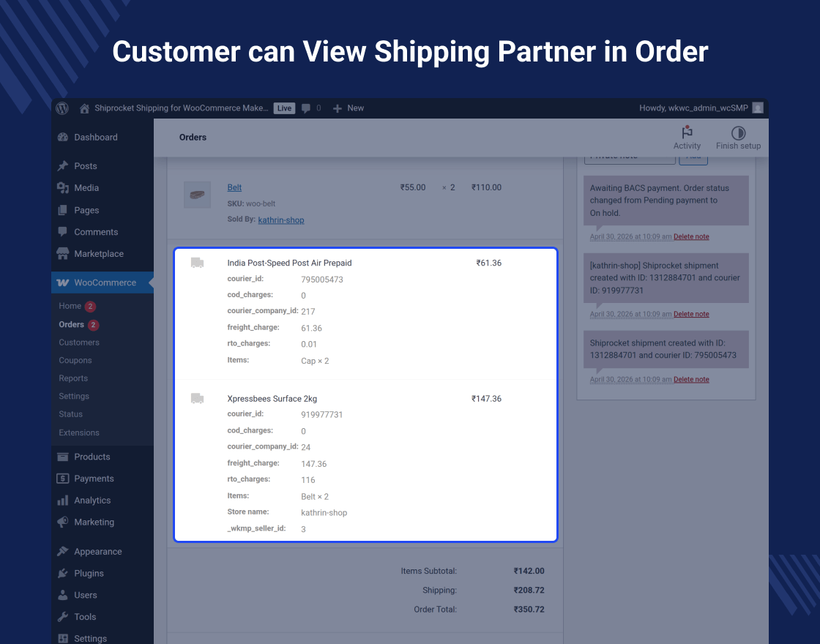The image size is (820, 644).
Task: Select Xpressbees Surface 2kg shipping name
Action: (x=272, y=398)
